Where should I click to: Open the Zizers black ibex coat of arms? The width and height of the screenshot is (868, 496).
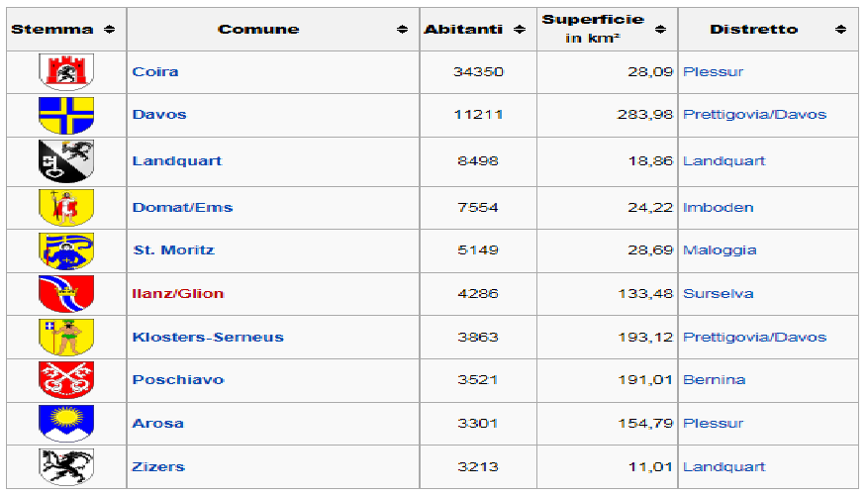[x=66, y=467]
